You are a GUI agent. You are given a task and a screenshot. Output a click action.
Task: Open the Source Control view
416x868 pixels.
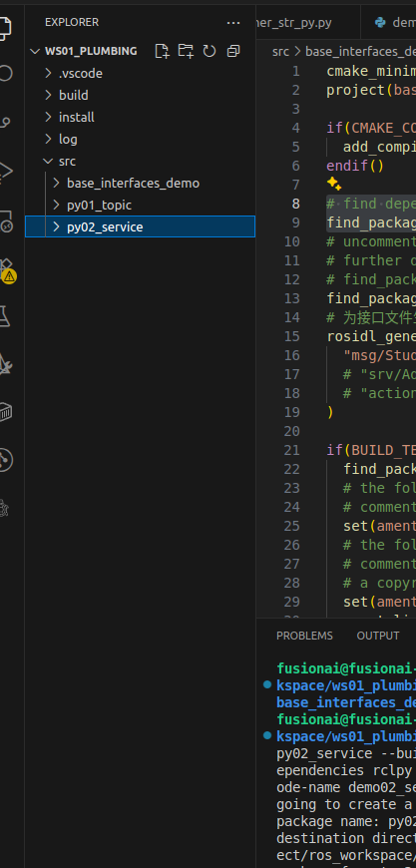(4, 122)
